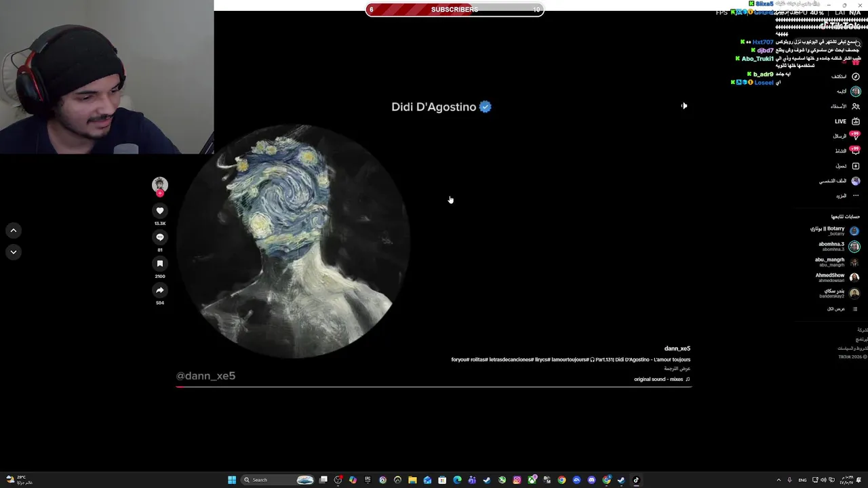Follow the creator via red plus badge

tap(160, 193)
